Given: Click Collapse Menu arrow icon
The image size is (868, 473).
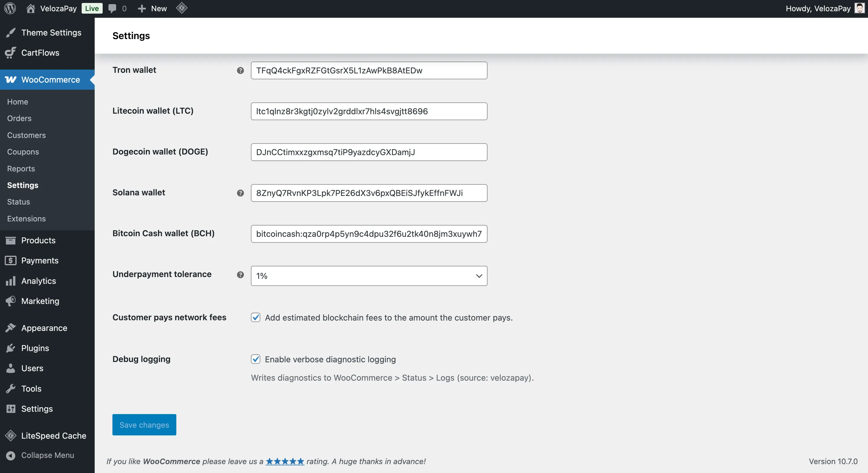Looking at the screenshot, I should 10,456.
